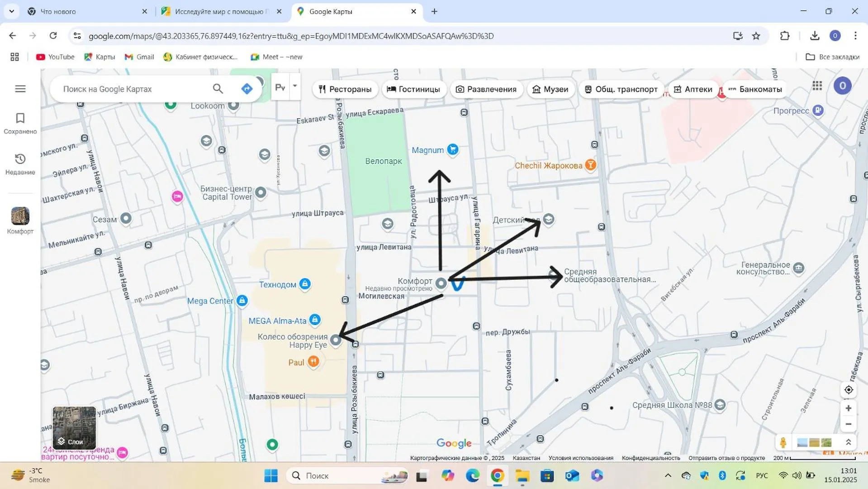The height and width of the screenshot is (489, 868).
Task: Open Recents history in sidebar
Action: (x=20, y=164)
